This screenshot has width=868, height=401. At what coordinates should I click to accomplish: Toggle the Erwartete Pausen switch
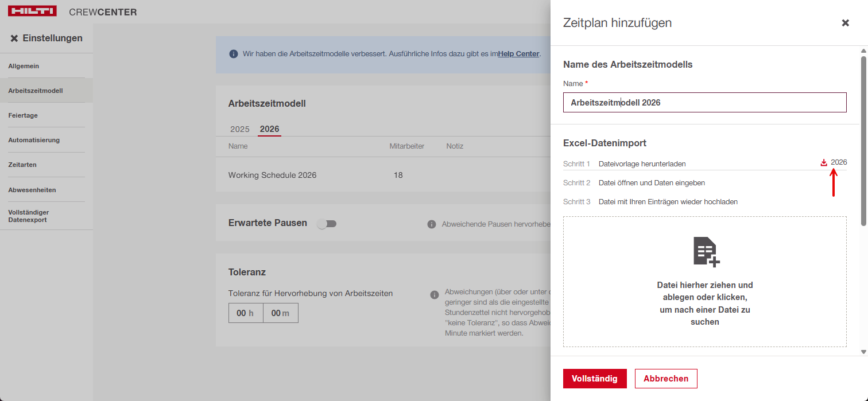tap(327, 224)
